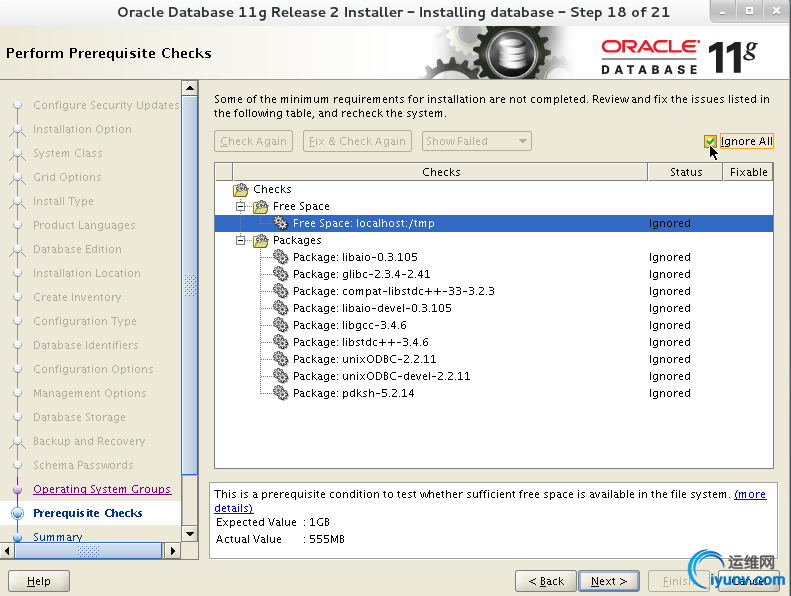Click the gear icon for Package: libgcc-3.4.6

tap(280, 325)
